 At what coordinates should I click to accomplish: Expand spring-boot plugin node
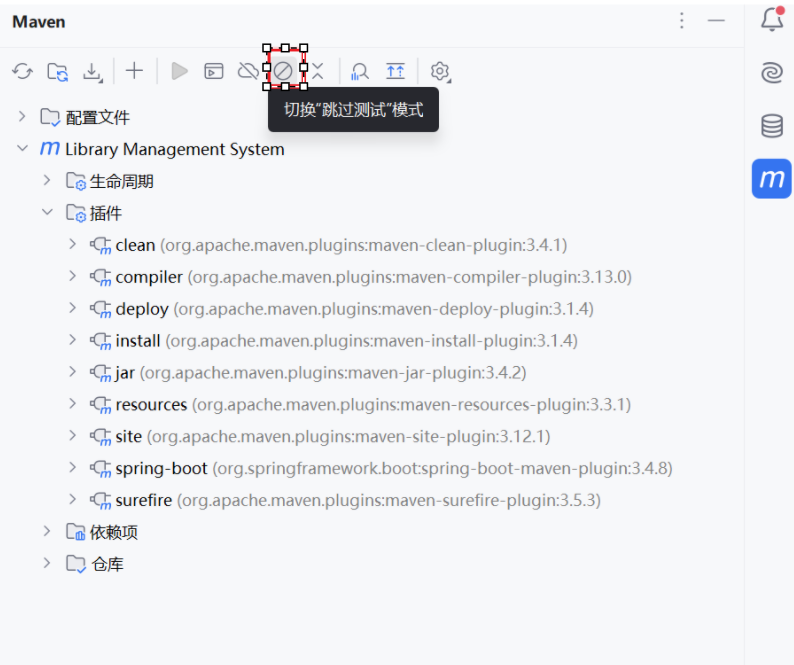click(72, 467)
